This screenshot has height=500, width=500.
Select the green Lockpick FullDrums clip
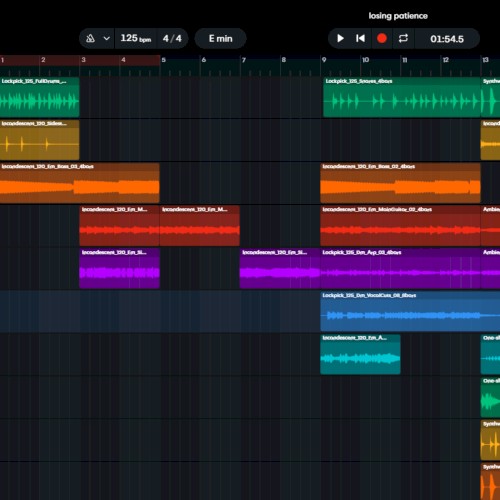[x=40, y=97]
